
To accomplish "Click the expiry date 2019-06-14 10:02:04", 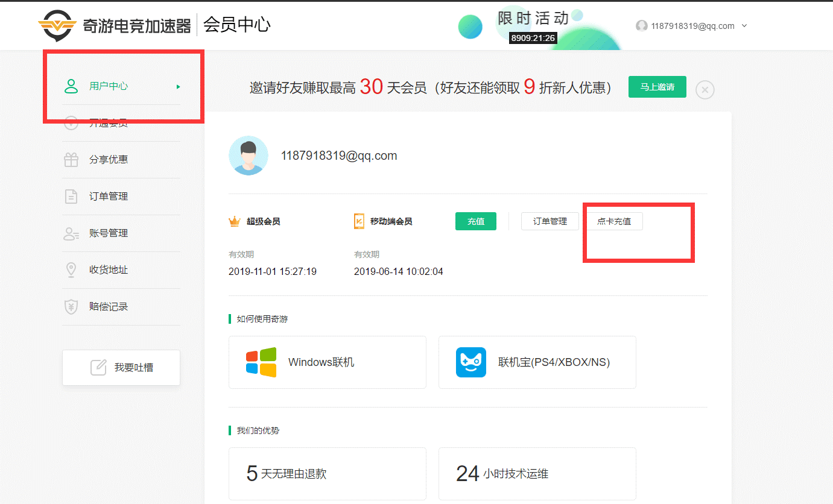I will pyautogui.click(x=399, y=272).
